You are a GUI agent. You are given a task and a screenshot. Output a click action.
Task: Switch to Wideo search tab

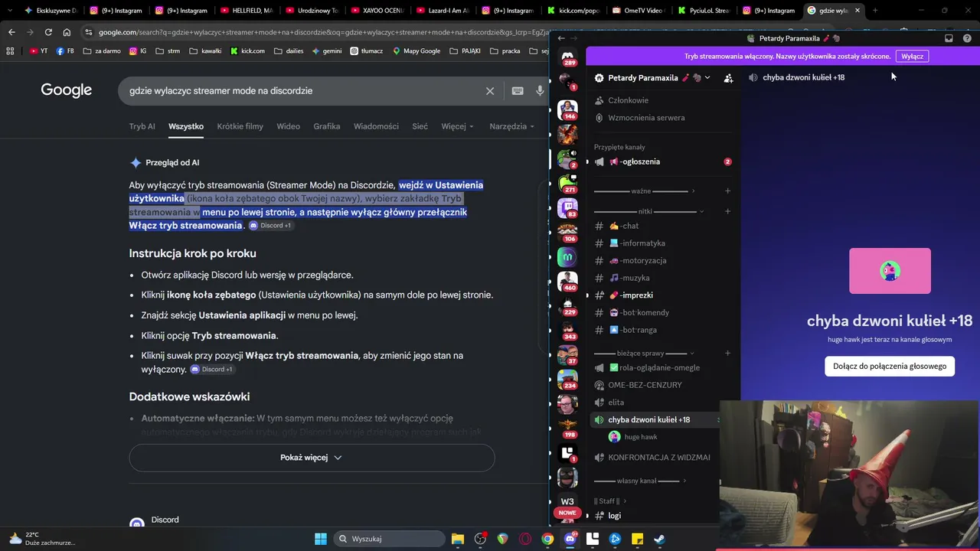[x=288, y=126]
